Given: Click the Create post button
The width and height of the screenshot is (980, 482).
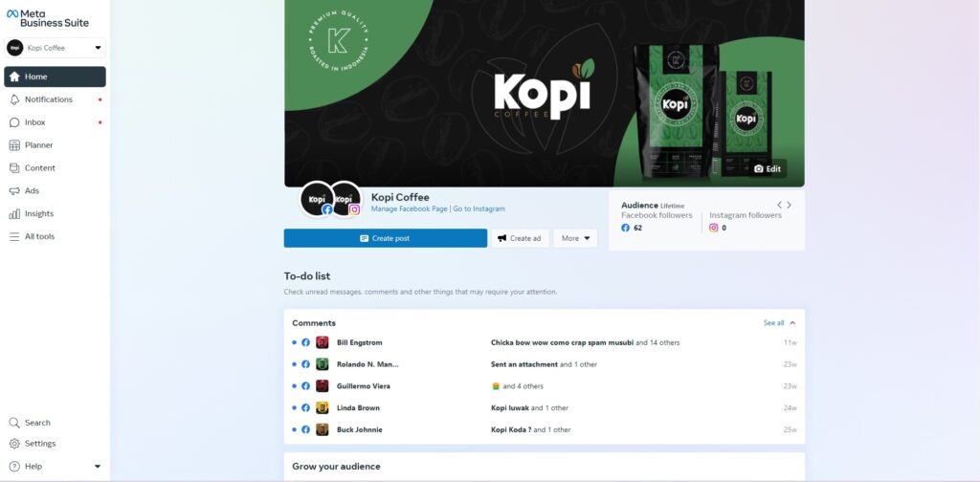Looking at the screenshot, I should point(386,238).
